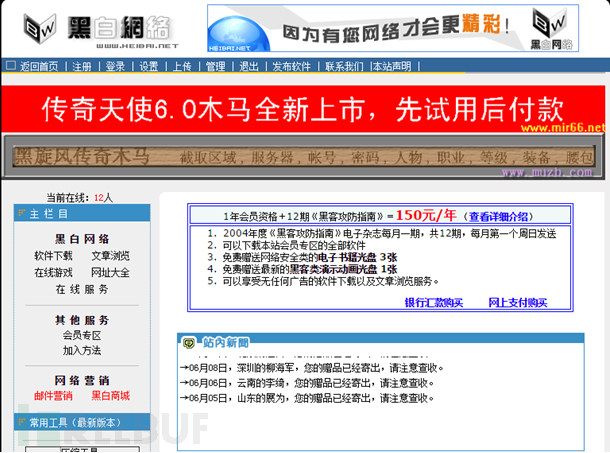Open 注册 in the navigation bar
The image size is (610, 453).
point(82,67)
